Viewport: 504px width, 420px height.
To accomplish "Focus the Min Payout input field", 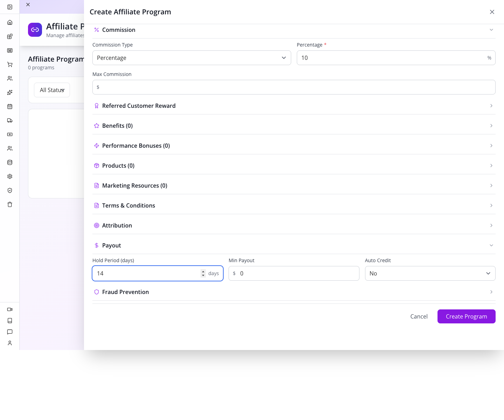I will [x=294, y=273].
